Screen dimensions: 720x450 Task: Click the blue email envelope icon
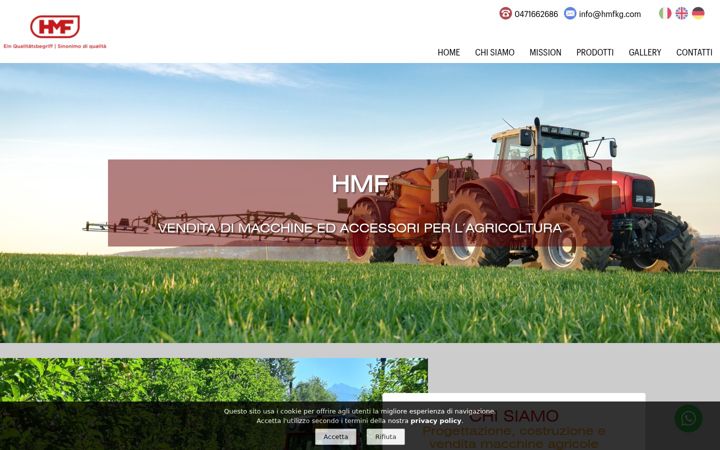click(570, 13)
